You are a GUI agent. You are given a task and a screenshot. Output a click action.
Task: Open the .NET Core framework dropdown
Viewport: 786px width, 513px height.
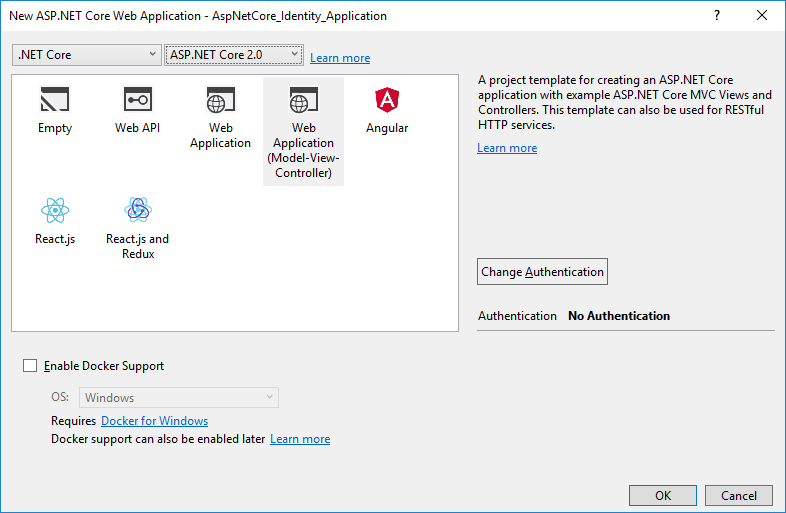[x=86, y=55]
